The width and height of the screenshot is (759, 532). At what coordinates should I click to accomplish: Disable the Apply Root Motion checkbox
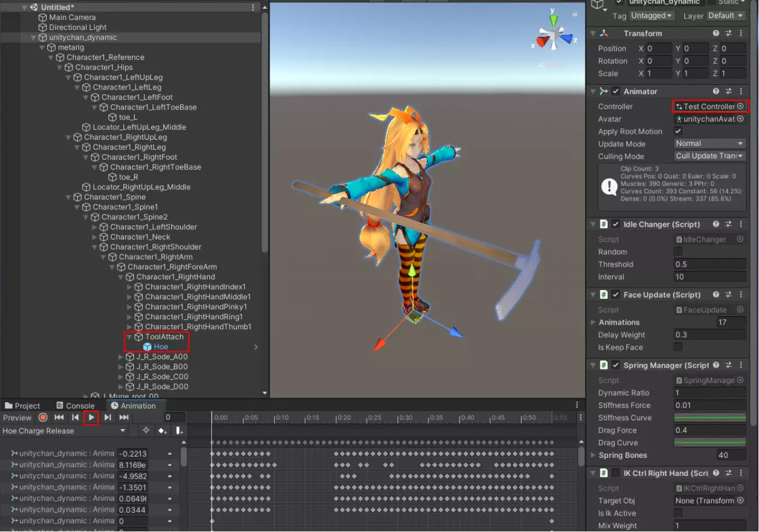[678, 131]
